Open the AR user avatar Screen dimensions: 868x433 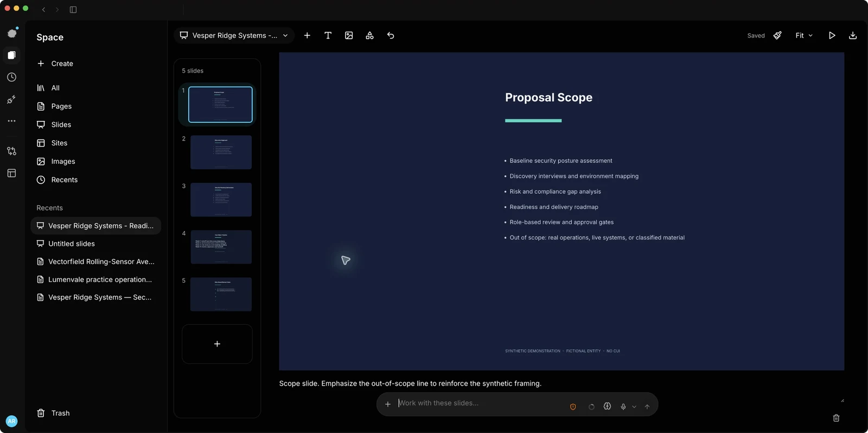[x=11, y=421]
